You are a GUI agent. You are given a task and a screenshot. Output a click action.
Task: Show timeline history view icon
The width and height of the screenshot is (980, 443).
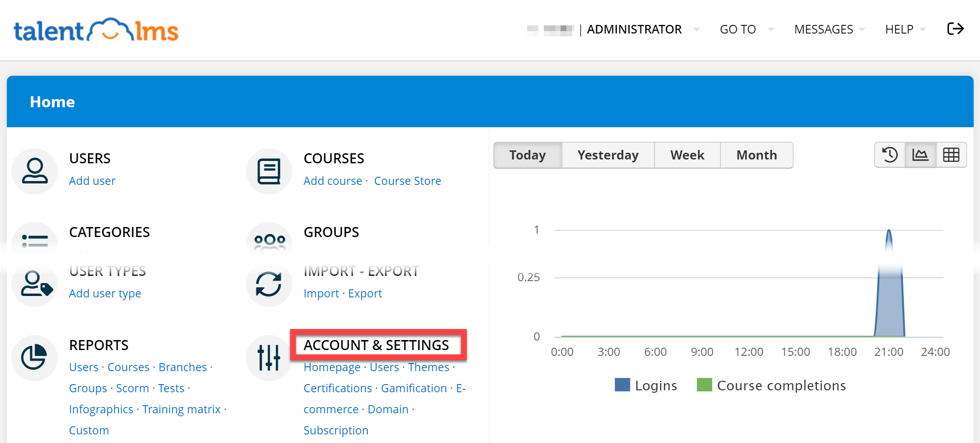890,155
